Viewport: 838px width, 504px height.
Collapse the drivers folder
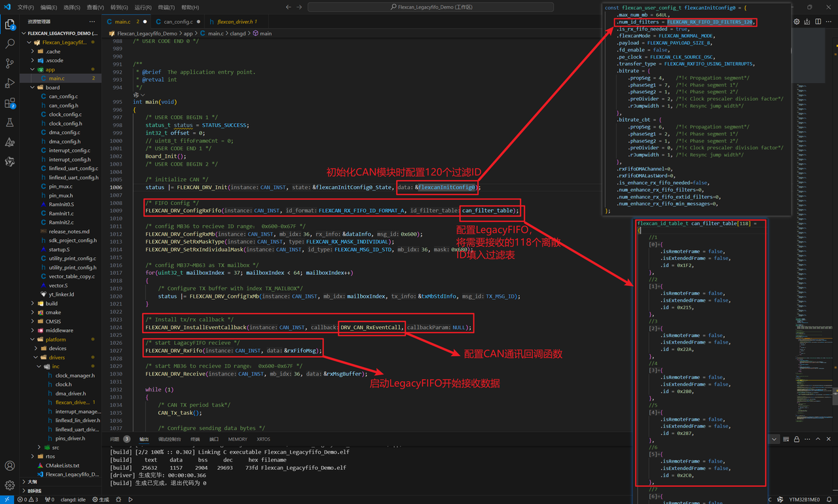[56, 357]
